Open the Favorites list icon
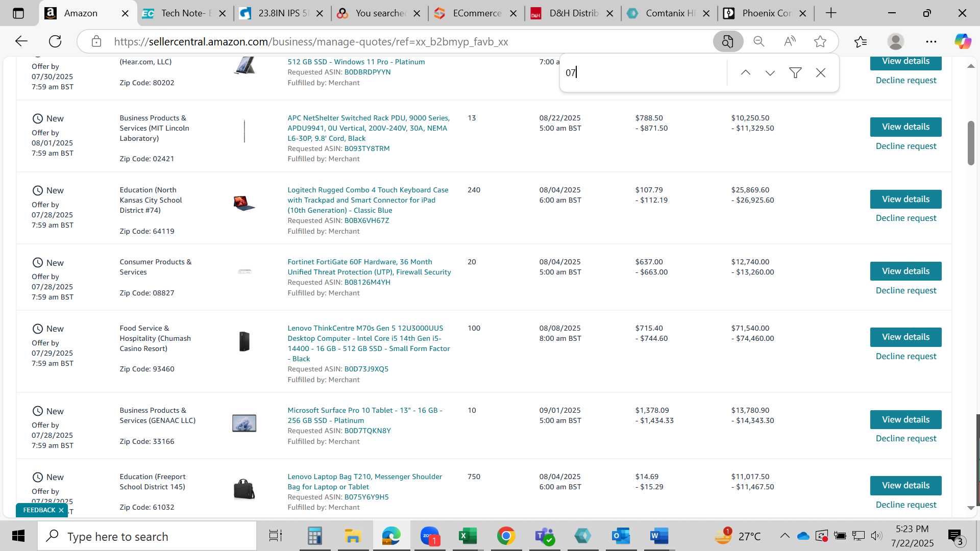The width and height of the screenshot is (980, 551). click(861, 41)
